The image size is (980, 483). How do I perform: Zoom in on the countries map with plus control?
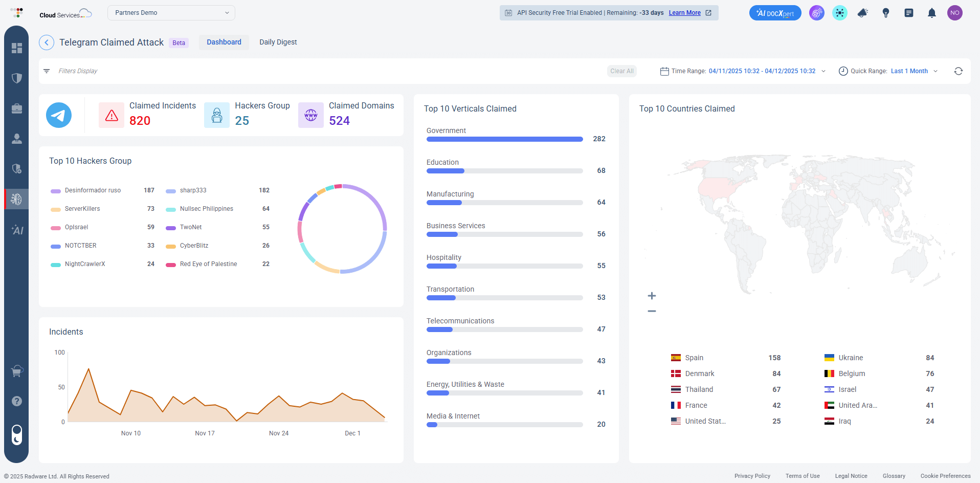tap(652, 295)
